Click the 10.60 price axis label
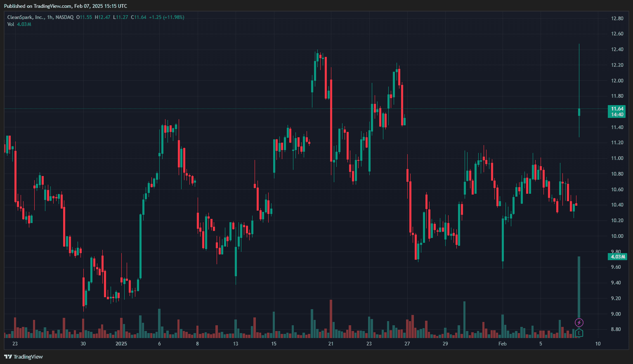633x364 pixels. [x=617, y=190]
